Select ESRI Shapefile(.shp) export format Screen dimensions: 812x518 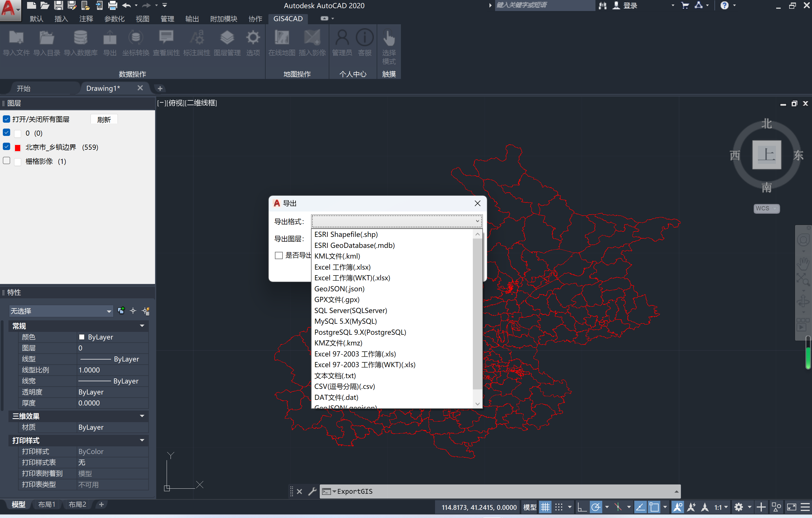click(x=346, y=234)
